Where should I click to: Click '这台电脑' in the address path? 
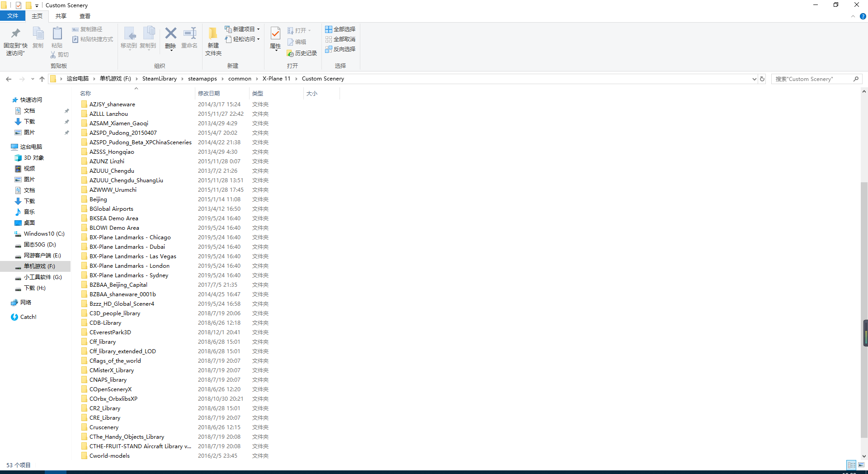tap(78, 79)
